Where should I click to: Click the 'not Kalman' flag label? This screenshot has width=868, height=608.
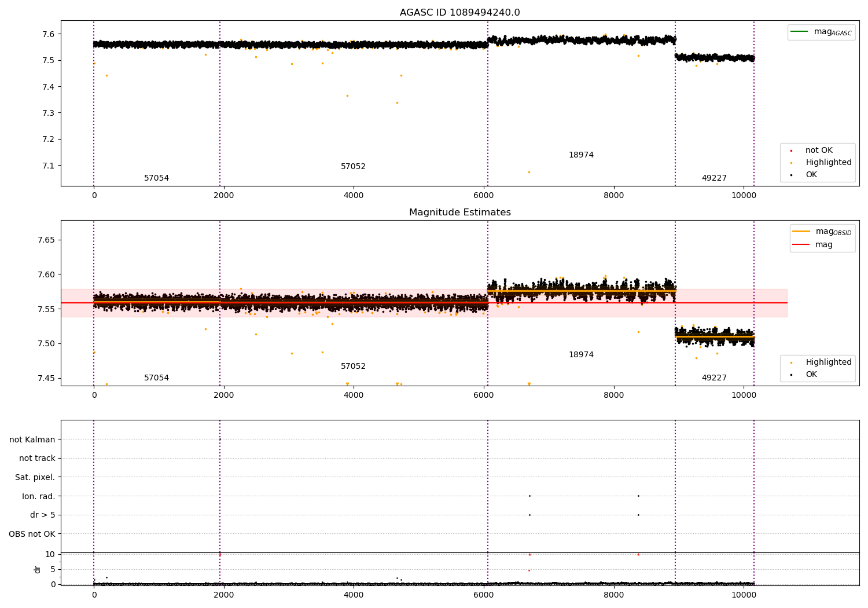click(32, 440)
